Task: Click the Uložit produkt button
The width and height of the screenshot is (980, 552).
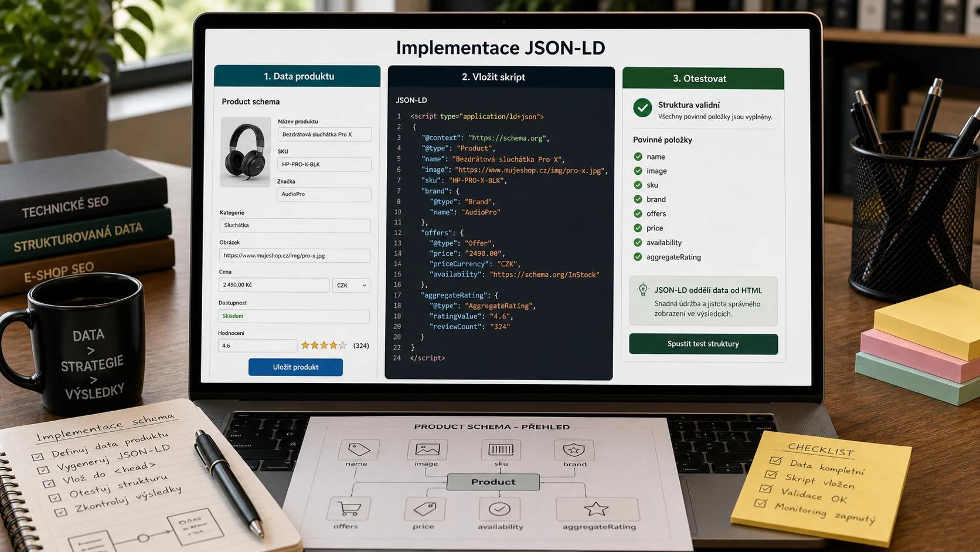Action: click(295, 367)
